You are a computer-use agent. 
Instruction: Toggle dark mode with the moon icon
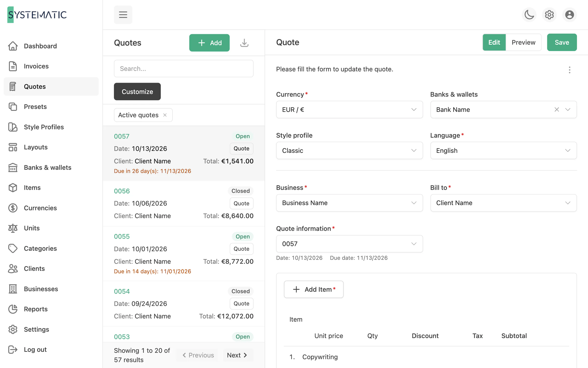(x=529, y=15)
